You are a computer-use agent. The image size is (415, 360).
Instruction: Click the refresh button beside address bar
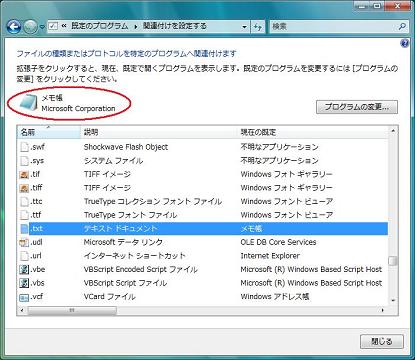click(257, 27)
